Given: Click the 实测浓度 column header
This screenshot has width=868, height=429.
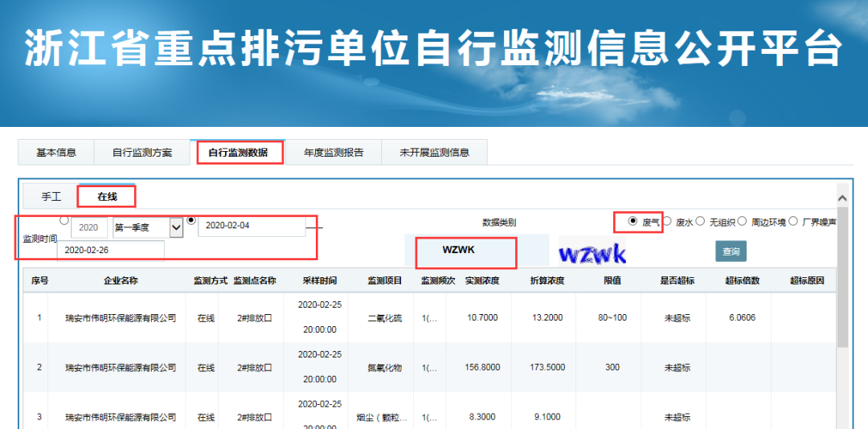Looking at the screenshot, I should [x=482, y=280].
